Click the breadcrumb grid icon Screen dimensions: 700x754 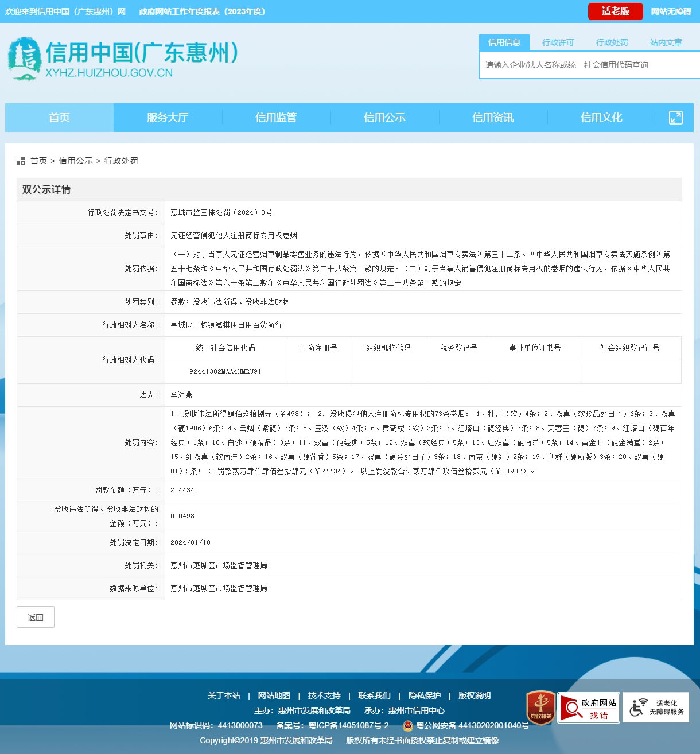click(x=21, y=161)
